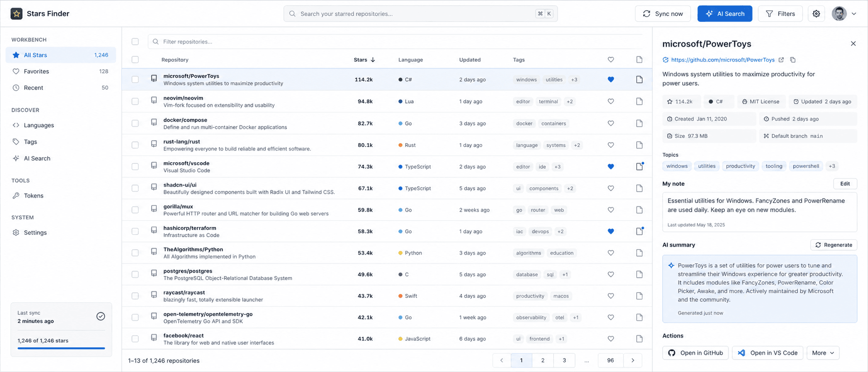This screenshot has height=372, width=868.
Task: Open note icon for hashicorp/terraform row
Action: click(639, 232)
